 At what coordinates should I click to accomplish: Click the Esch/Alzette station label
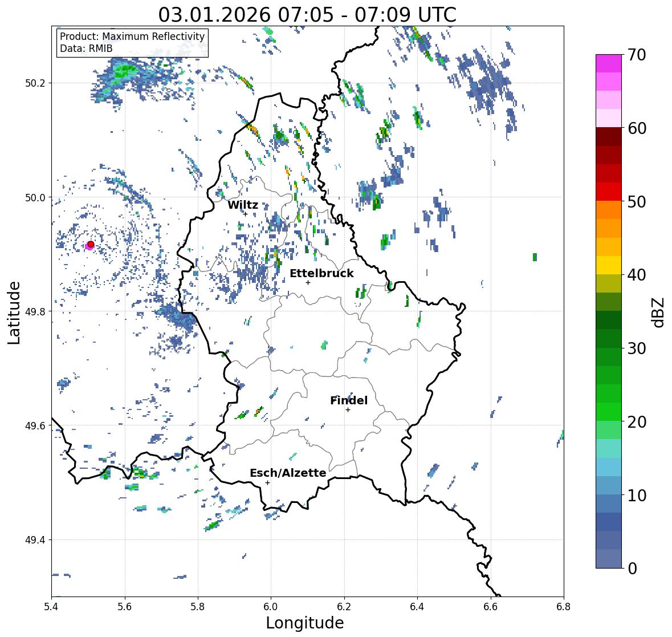click(x=288, y=473)
